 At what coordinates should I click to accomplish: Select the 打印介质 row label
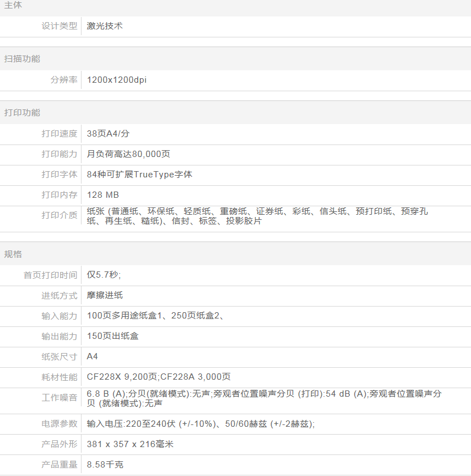59,215
